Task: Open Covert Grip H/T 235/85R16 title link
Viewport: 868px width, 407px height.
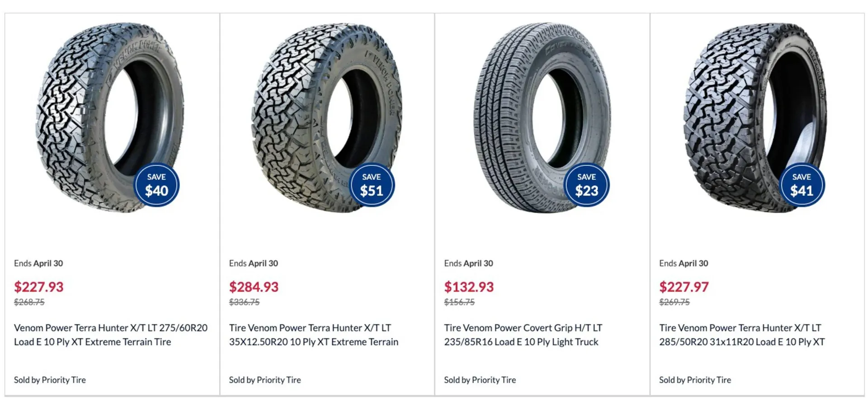Action: point(523,335)
